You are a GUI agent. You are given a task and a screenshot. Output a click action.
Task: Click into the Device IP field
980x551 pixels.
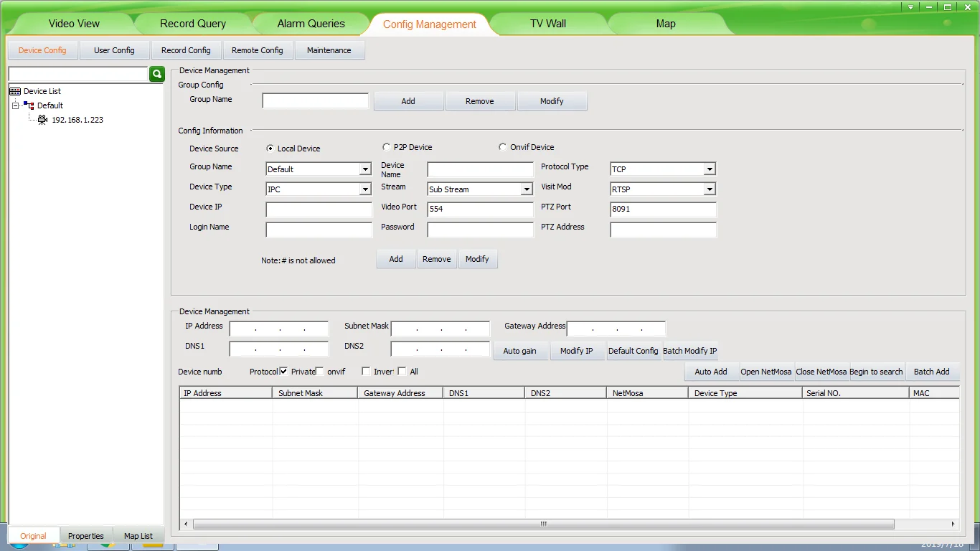coord(319,209)
